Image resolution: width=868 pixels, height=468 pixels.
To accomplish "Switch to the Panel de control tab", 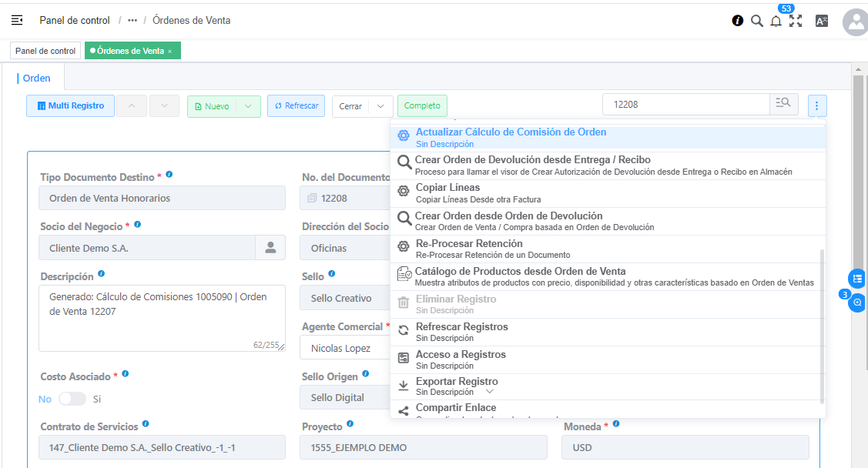I will 45,51.
